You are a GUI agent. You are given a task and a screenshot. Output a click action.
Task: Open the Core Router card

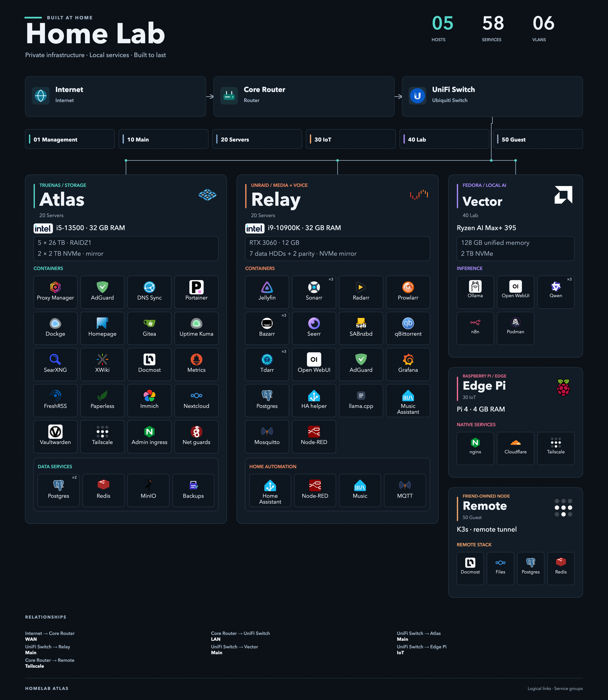(304, 96)
